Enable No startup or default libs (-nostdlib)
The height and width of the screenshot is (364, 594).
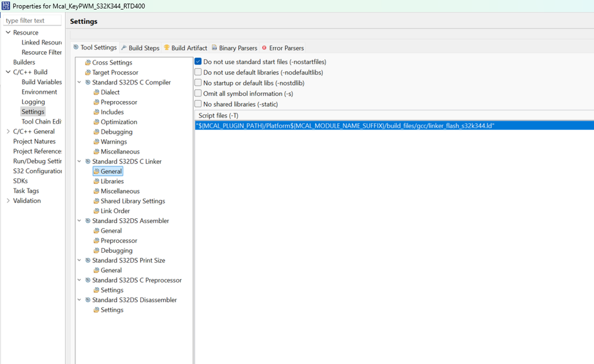tap(198, 83)
